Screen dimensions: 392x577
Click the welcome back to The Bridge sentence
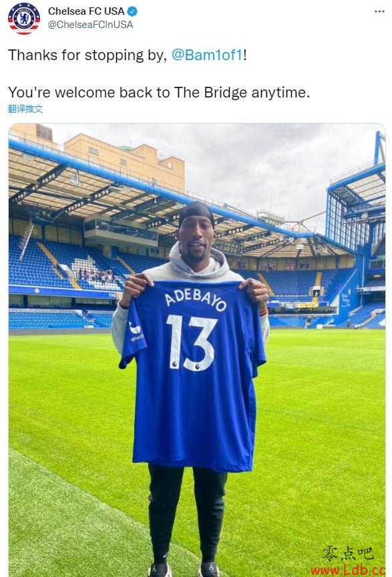[159, 92]
